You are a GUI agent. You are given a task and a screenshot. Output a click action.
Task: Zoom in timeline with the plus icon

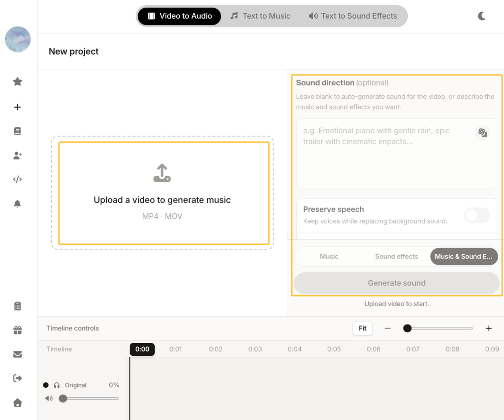coord(489,328)
